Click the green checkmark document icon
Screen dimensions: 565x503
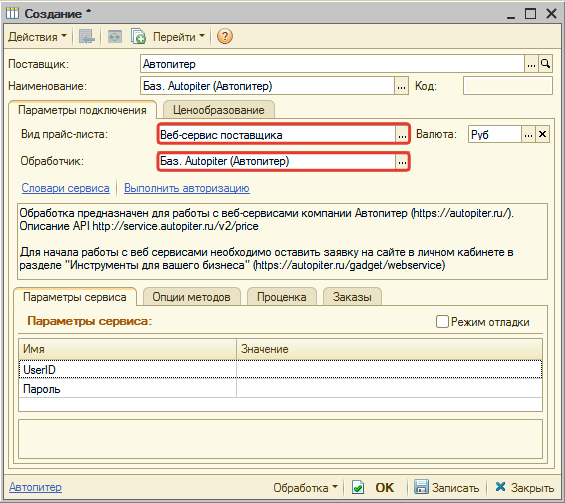coord(358,488)
